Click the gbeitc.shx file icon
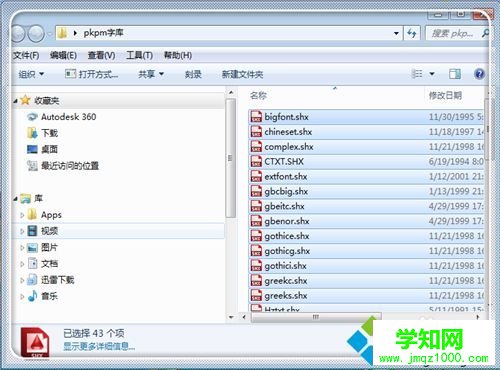500x370 pixels. [x=256, y=206]
